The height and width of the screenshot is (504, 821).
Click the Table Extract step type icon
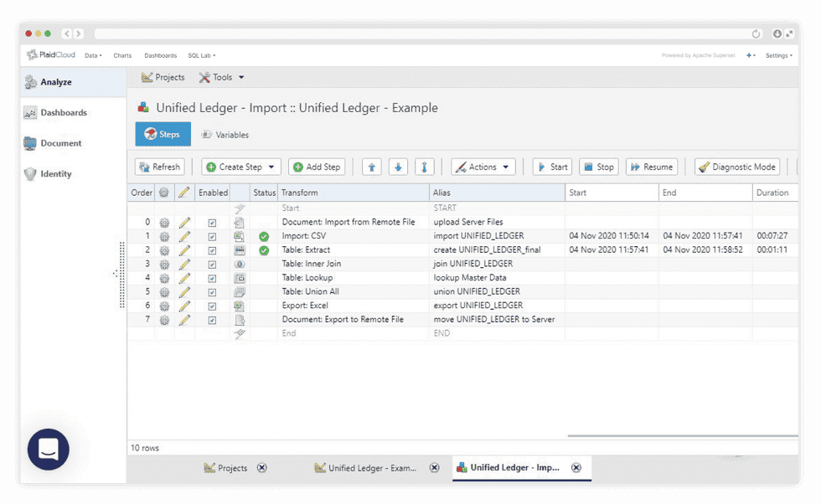(240, 250)
